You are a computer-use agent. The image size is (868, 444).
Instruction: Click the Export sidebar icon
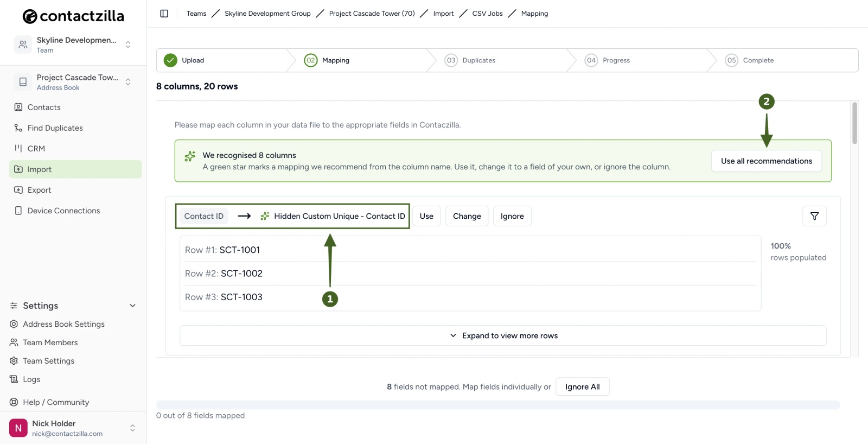click(18, 190)
